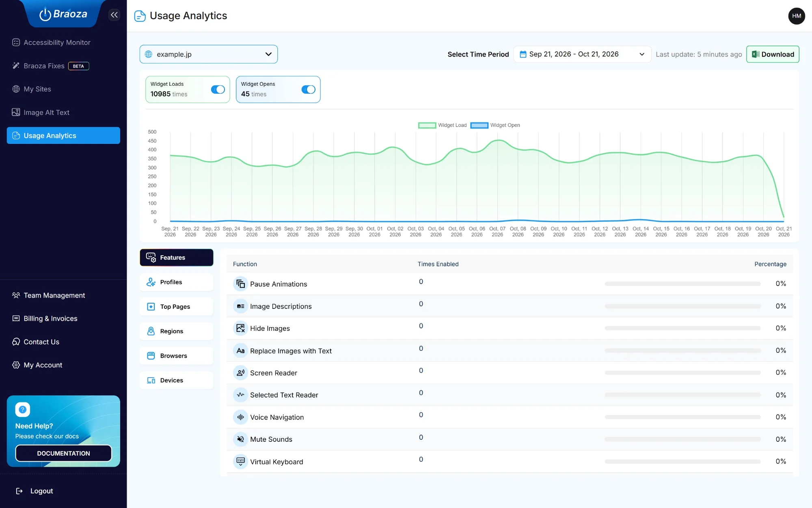Download the analytics report
The width and height of the screenshot is (812, 508).
click(x=773, y=54)
